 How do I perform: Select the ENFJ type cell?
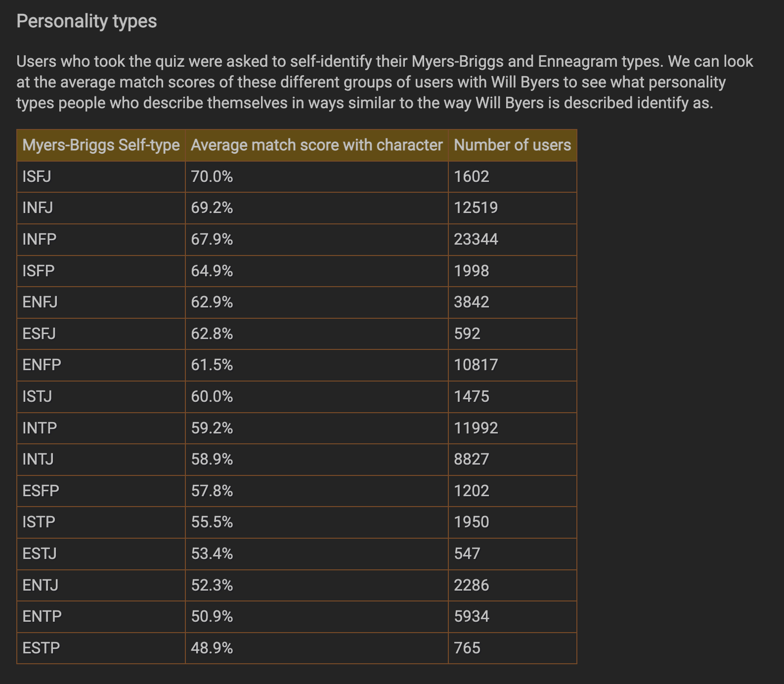pos(101,302)
